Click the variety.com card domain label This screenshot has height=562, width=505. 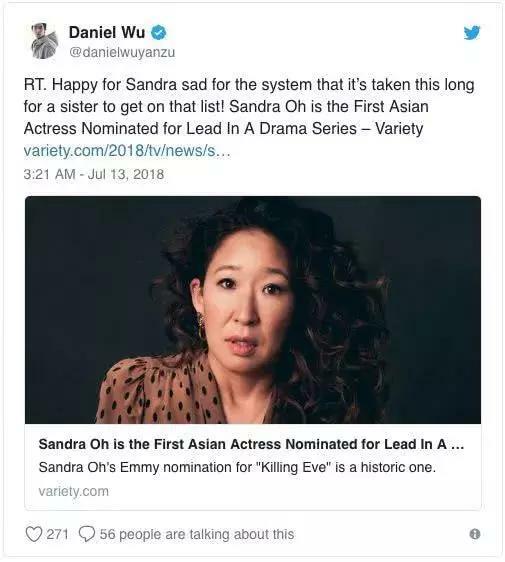tap(73, 491)
